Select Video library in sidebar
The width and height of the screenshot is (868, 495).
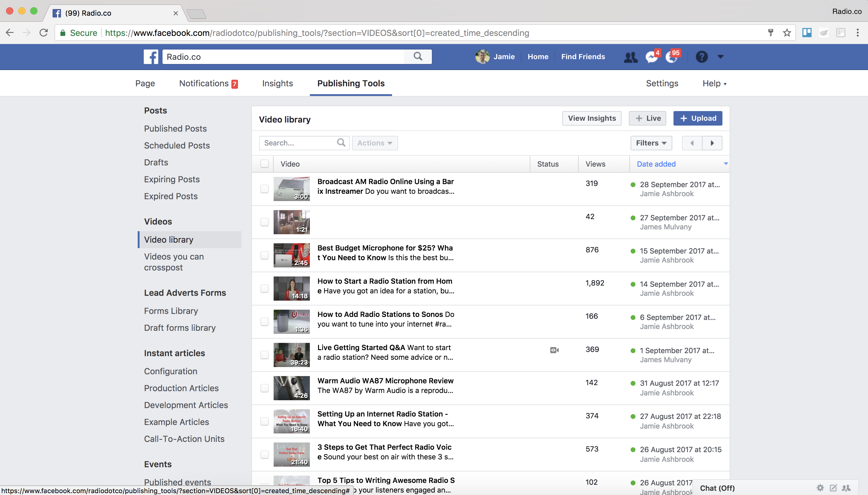click(190, 240)
